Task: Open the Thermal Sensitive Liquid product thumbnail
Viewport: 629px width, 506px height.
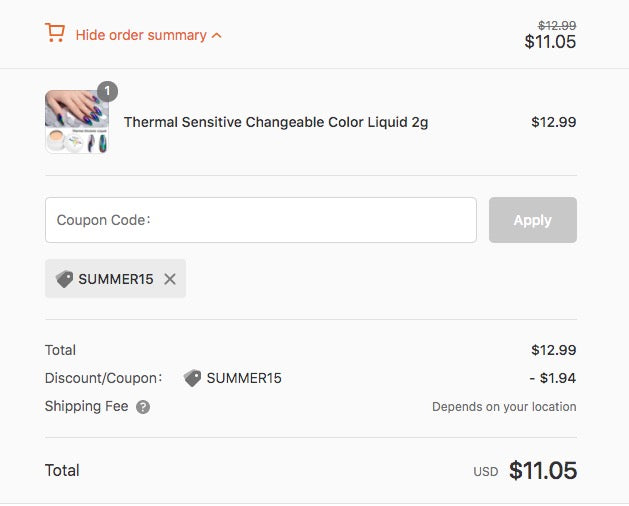Action: 77,122
